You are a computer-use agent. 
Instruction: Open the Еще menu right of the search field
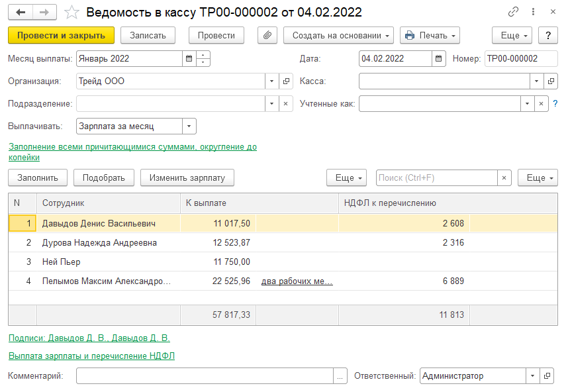pyautogui.click(x=538, y=178)
